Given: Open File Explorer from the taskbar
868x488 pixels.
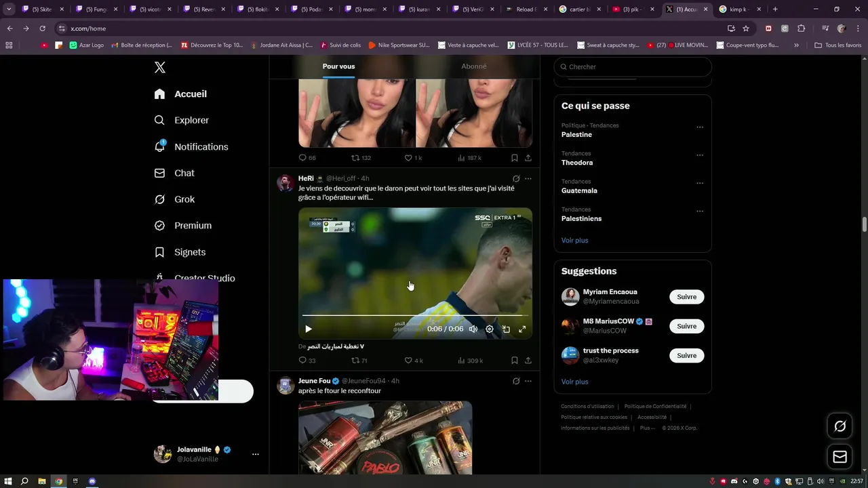Looking at the screenshot, I should pyautogui.click(x=42, y=481).
